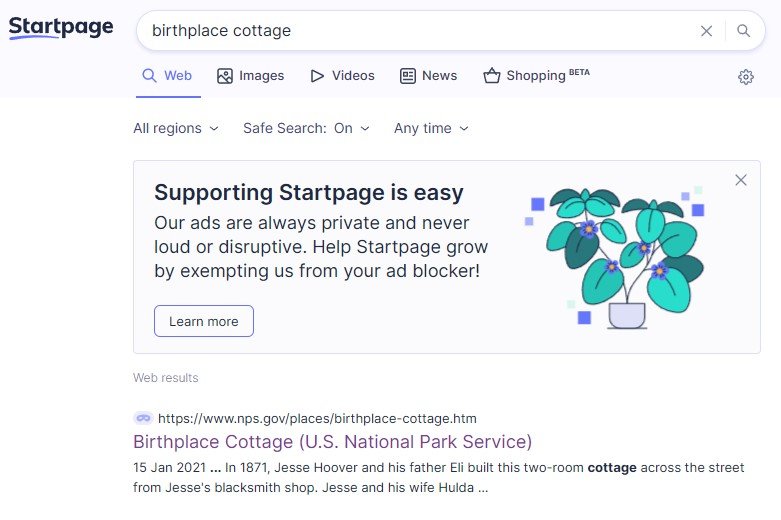The width and height of the screenshot is (781, 520).
Task: Open the settings gear icon
Action: coord(745,77)
